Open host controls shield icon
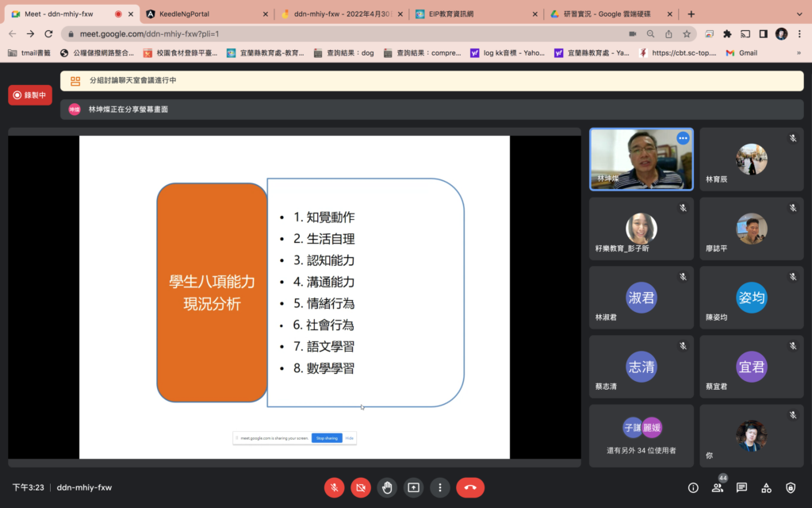The image size is (812, 508). [x=791, y=487]
